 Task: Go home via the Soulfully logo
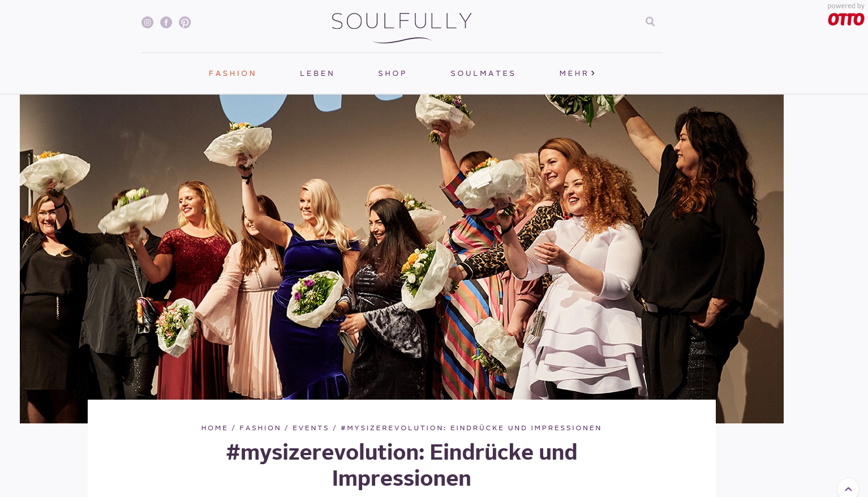(x=402, y=27)
